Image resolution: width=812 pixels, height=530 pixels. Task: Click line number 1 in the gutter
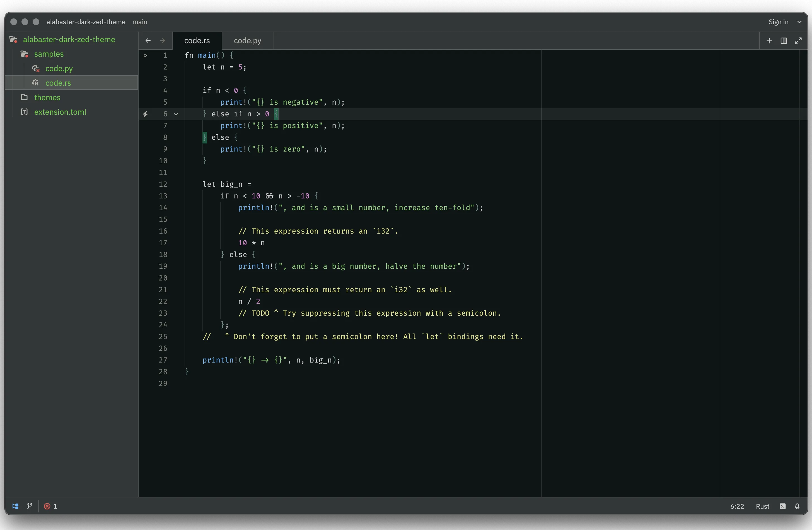165,55
